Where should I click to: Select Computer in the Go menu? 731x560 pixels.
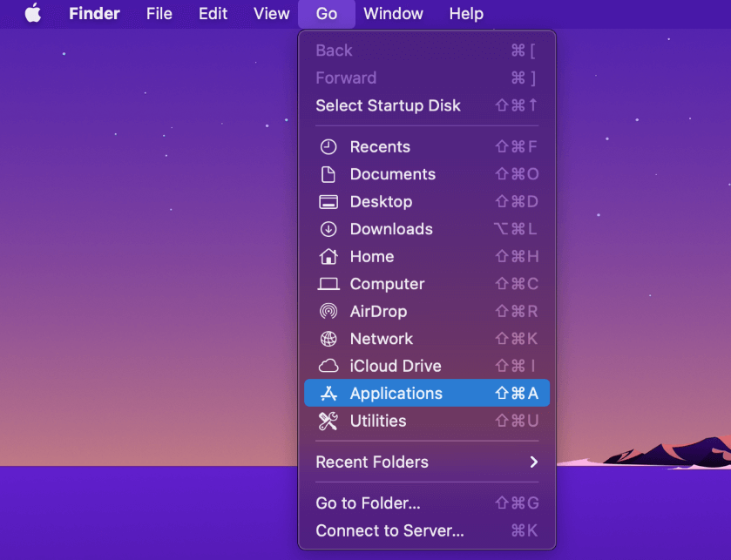(x=387, y=284)
